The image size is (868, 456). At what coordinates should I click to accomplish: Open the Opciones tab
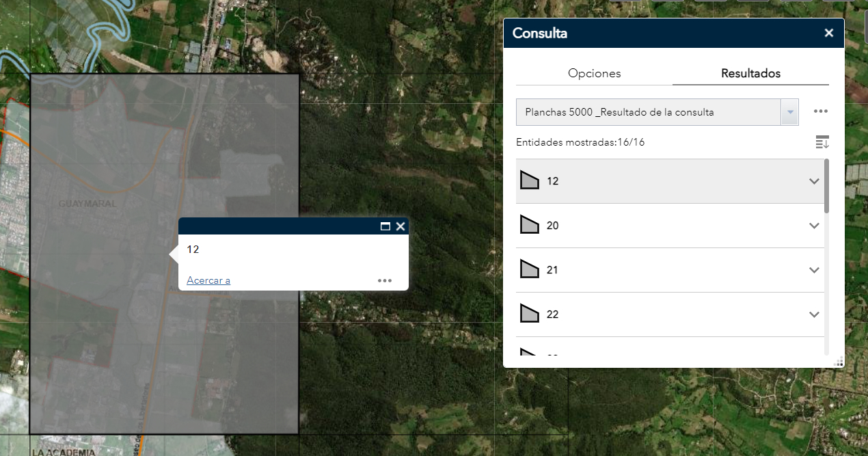pos(594,73)
